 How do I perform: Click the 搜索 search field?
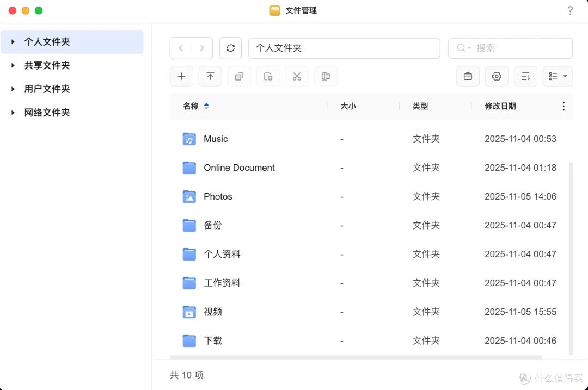[517, 48]
